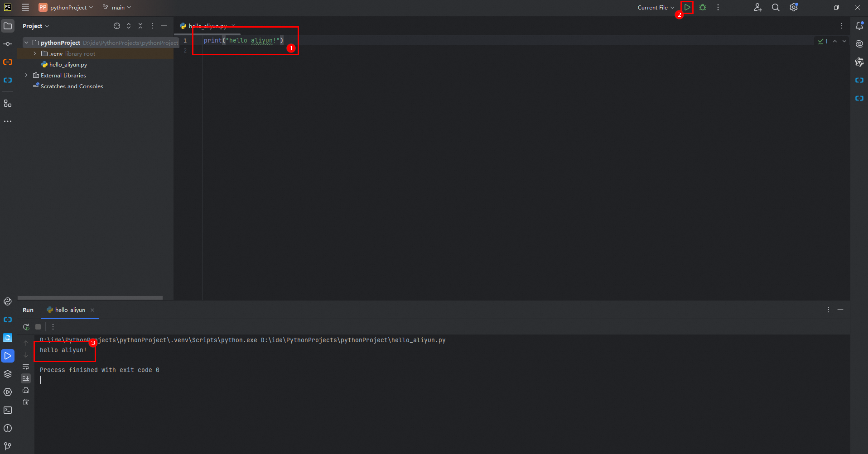Open the pythonProject dropdown
Screen dimensions: 868x454
pyautogui.click(x=66, y=7)
